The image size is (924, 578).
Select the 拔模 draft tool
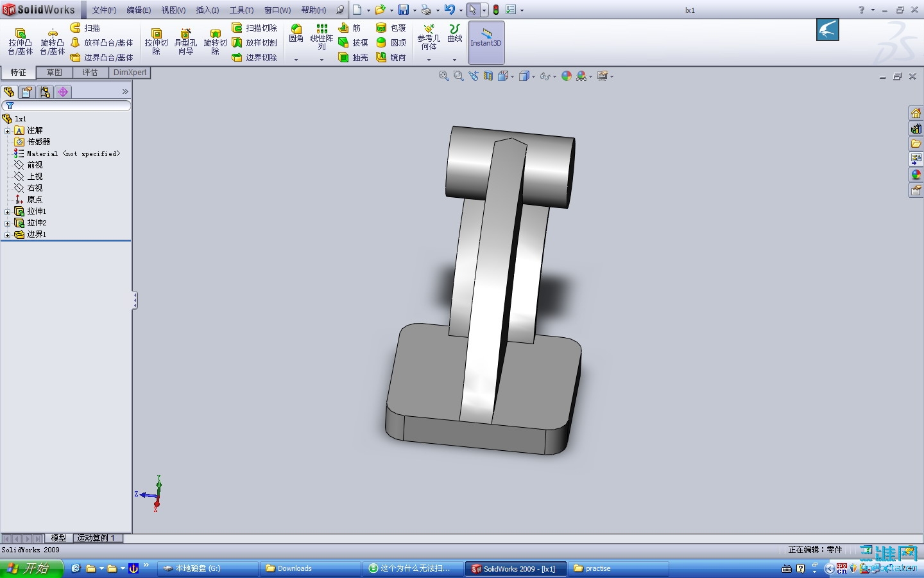(353, 42)
